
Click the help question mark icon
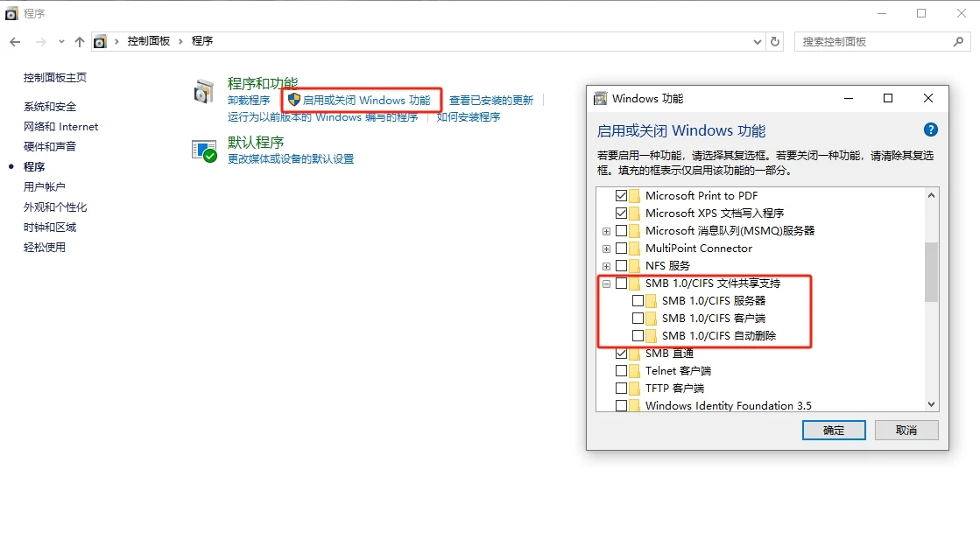[x=930, y=130]
